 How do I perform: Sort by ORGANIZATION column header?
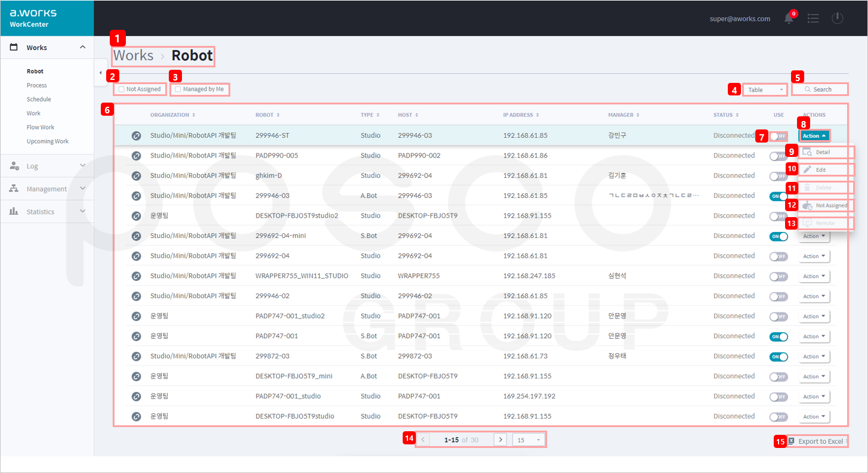point(172,115)
